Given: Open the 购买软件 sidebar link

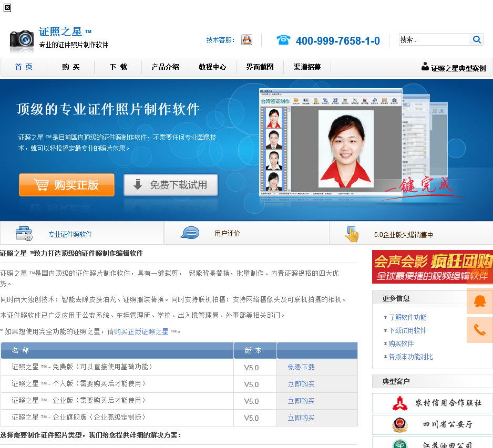Looking at the screenshot, I should [x=401, y=343].
